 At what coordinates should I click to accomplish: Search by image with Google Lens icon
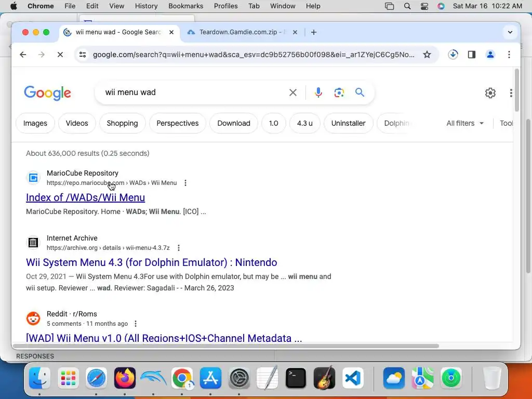(339, 92)
